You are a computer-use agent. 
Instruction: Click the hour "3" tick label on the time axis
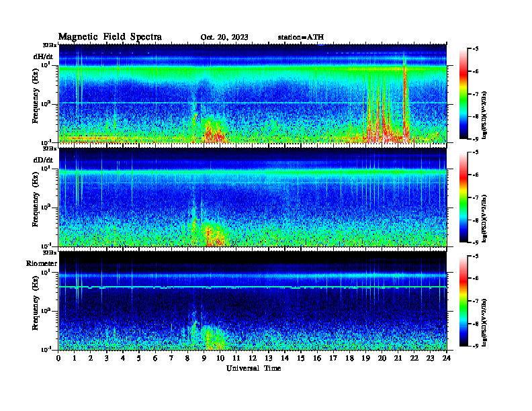coord(107,358)
